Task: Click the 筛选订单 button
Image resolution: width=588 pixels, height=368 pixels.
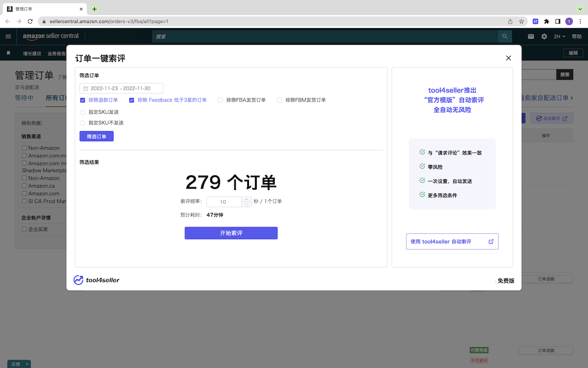Action: (x=96, y=136)
